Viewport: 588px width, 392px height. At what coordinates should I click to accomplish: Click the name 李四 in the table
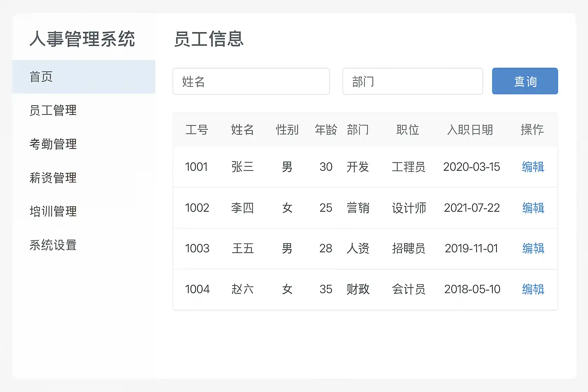[242, 208]
